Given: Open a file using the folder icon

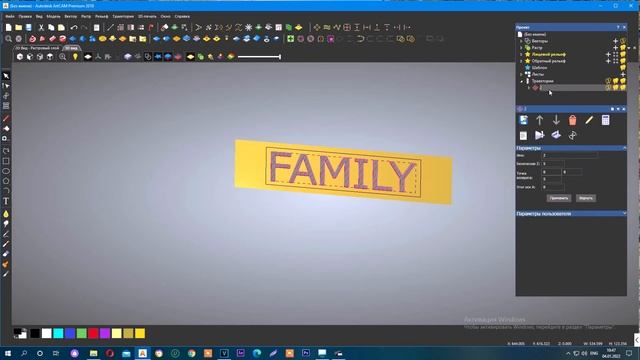Looking at the screenshot, I should (x=18, y=27).
